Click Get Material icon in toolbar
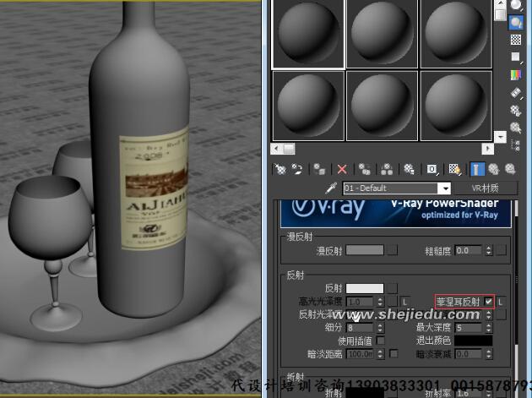The height and width of the screenshot is (398, 532). [x=280, y=169]
